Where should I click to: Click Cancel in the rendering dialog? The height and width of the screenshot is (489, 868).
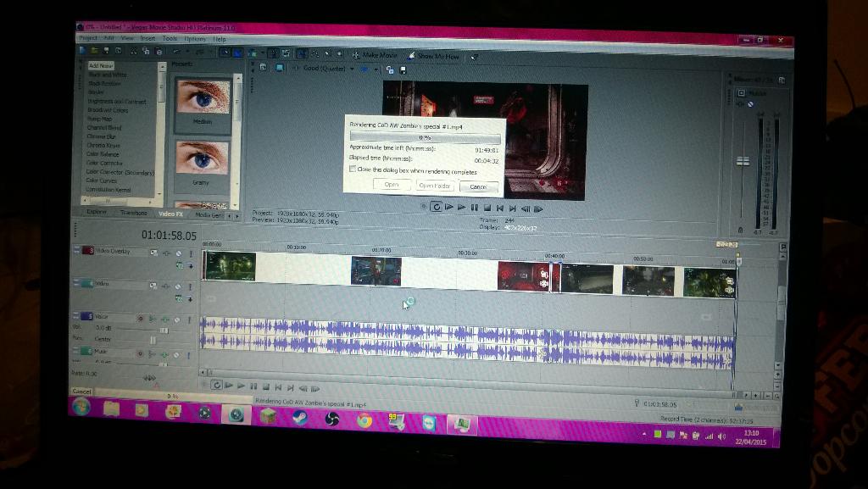(x=478, y=187)
